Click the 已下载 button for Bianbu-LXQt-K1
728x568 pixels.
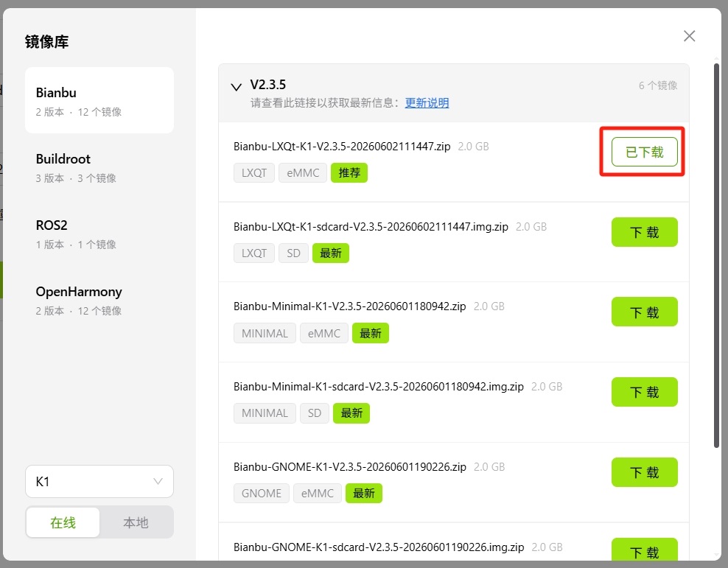point(645,152)
